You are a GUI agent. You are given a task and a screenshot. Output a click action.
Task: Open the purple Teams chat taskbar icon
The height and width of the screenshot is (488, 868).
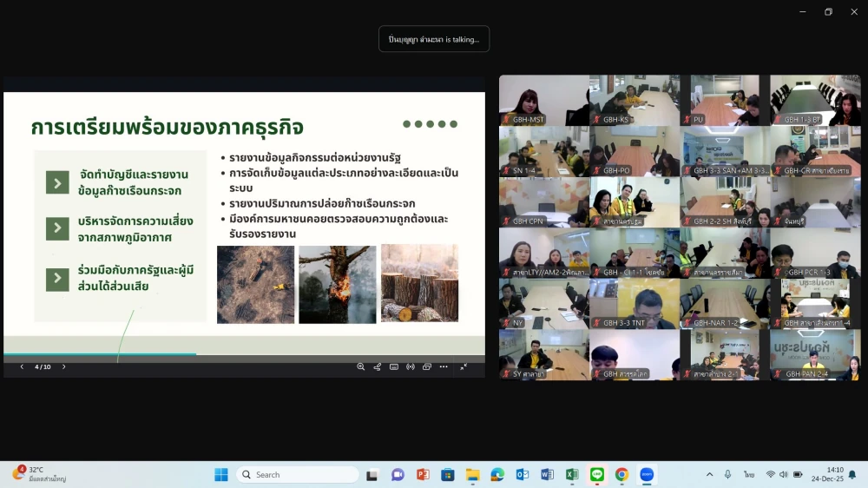(x=398, y=475)
